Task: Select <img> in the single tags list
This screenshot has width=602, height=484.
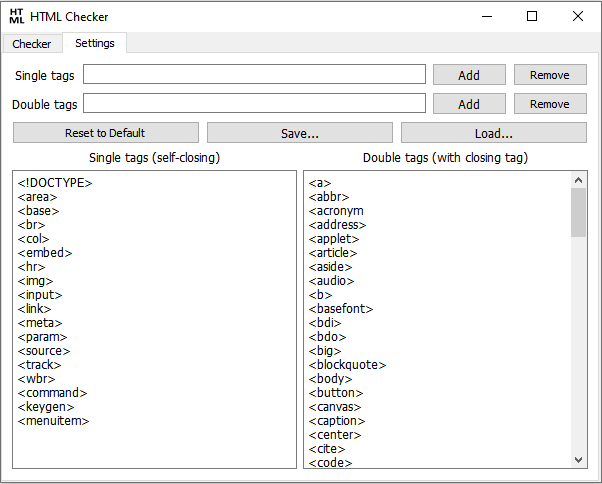Action: [35, 281]
